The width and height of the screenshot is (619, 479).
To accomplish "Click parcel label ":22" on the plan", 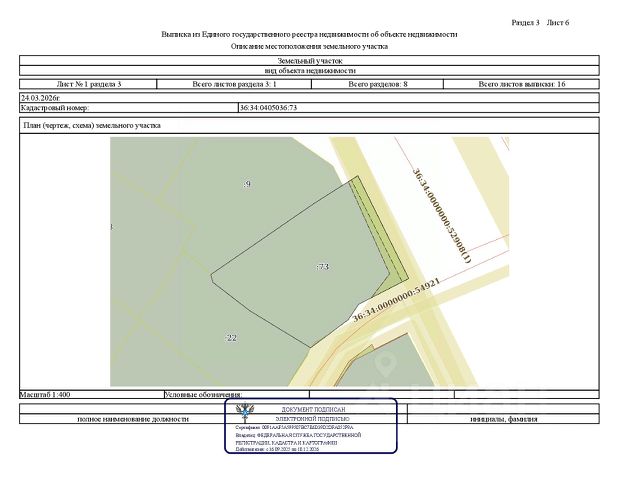I will pyautogui.click(x=231, y=338).
